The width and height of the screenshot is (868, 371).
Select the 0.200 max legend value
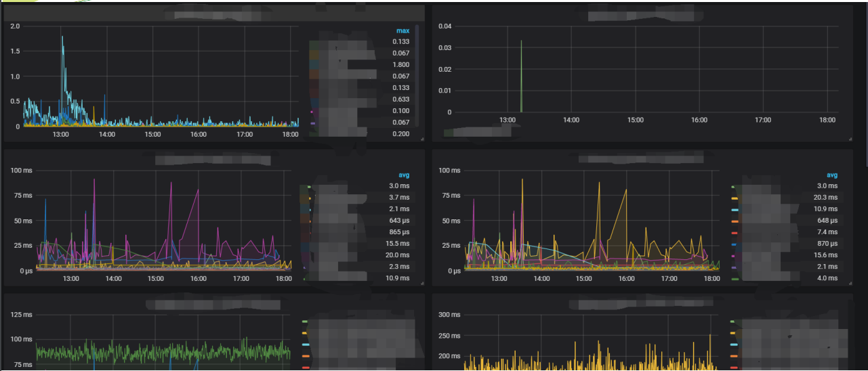point(400,134)
